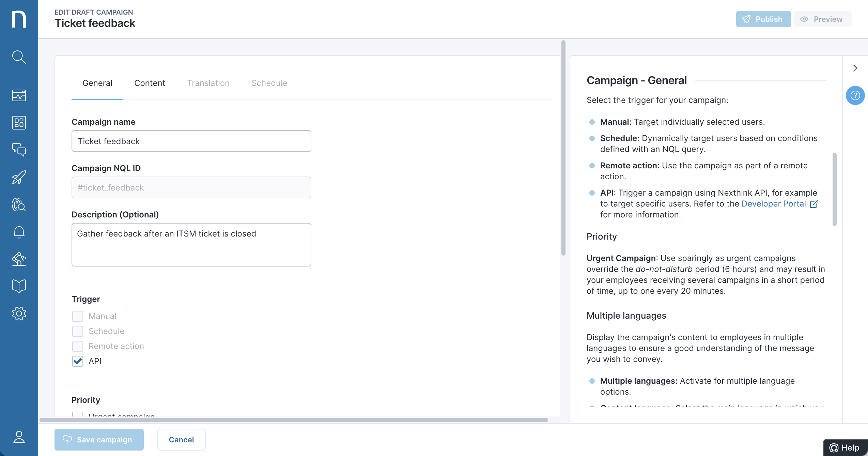Click the Description text area
The width and height of the screenshot is (868, 456).
(191, 245)
